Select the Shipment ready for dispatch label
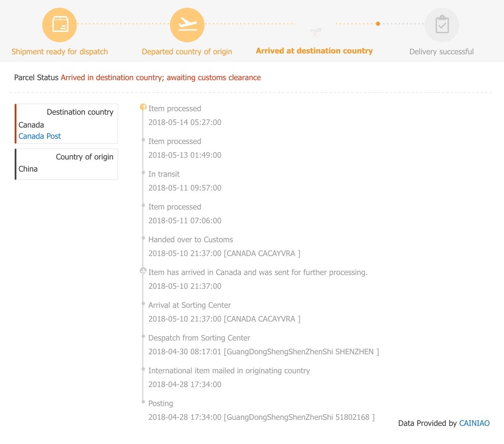 (60, 52)
